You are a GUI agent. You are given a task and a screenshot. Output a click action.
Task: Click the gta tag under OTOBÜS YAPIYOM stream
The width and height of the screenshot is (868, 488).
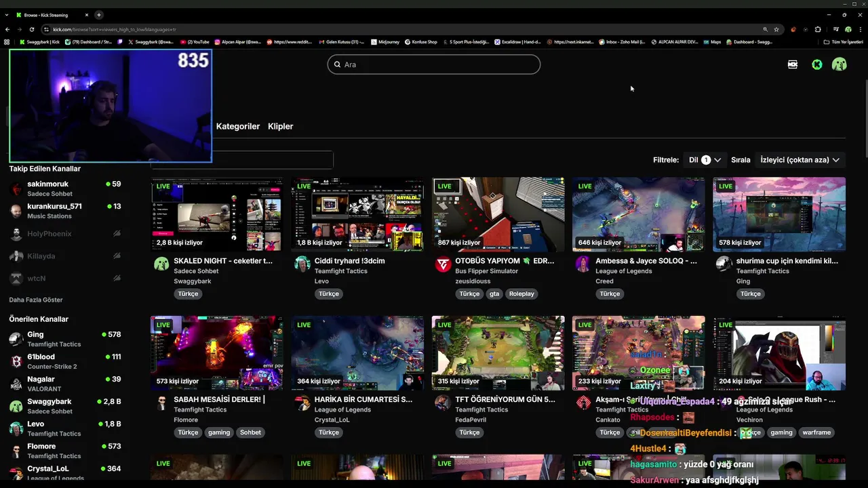point(494,293)
